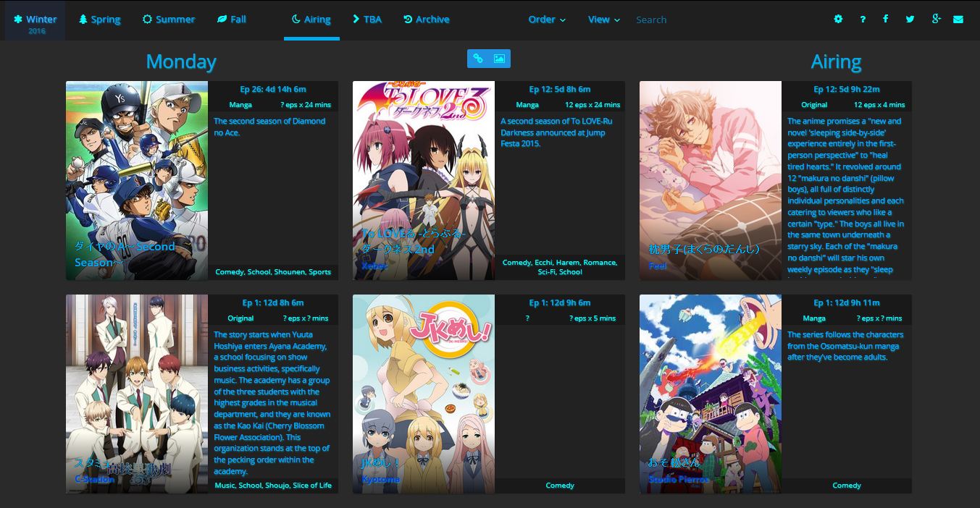Expand the View dropdown menu
The height and width of the screenshot is (508, 980).
604,20
